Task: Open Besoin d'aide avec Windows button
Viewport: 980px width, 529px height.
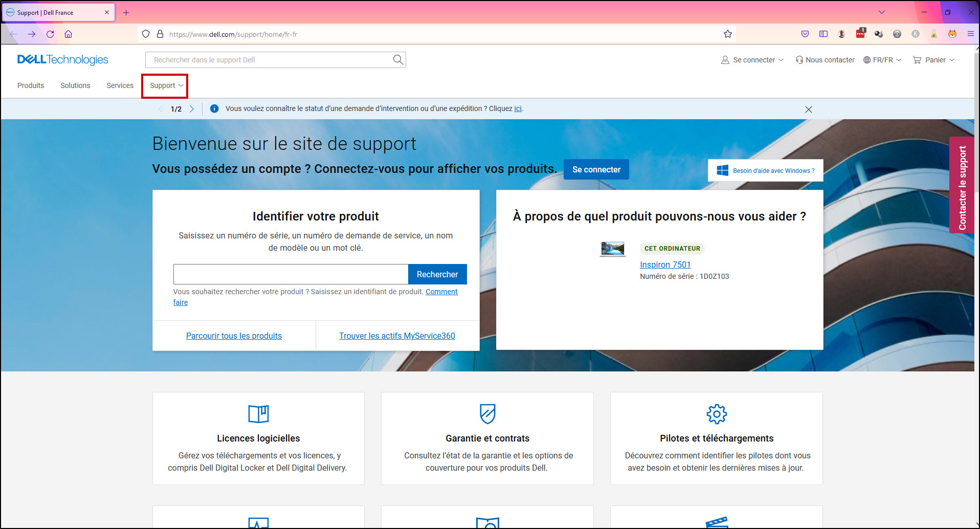Action: [766, 170]
